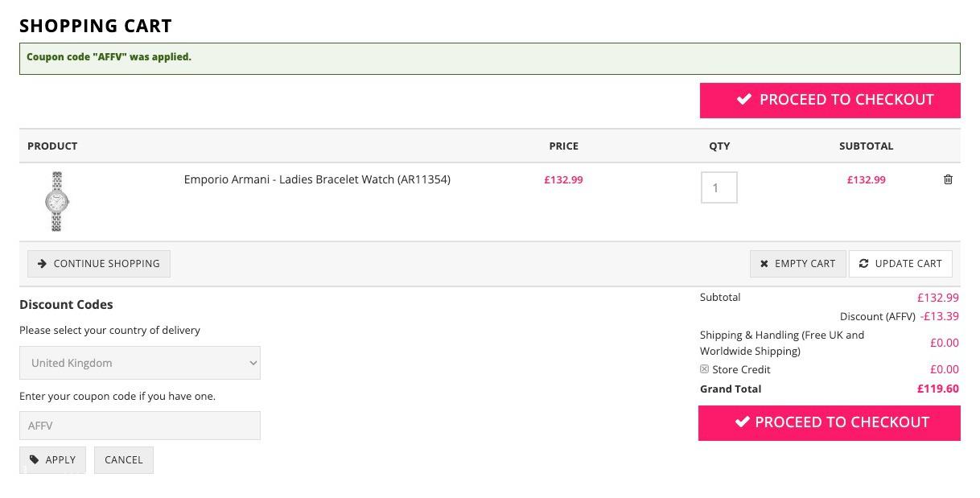Select the Discount (AFFV) label
Image resolution: width=980 pixels, height=498 pixels.
878,316
